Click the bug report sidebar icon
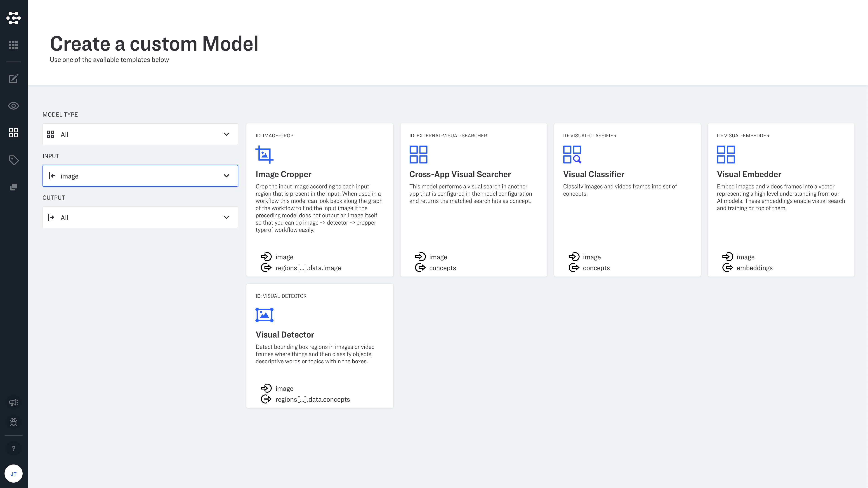Image resolution: width=868 pixels, height=488 pixels. 14,422
